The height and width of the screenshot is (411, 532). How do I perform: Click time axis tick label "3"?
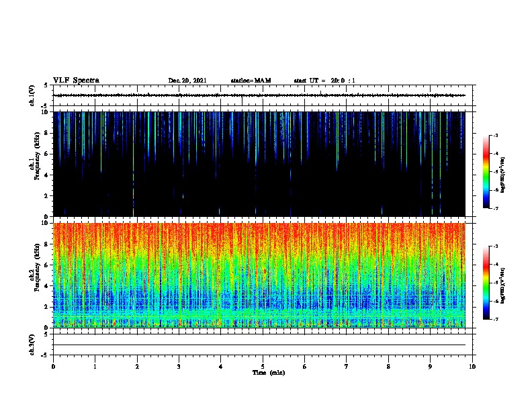click(x=179, y=367)
